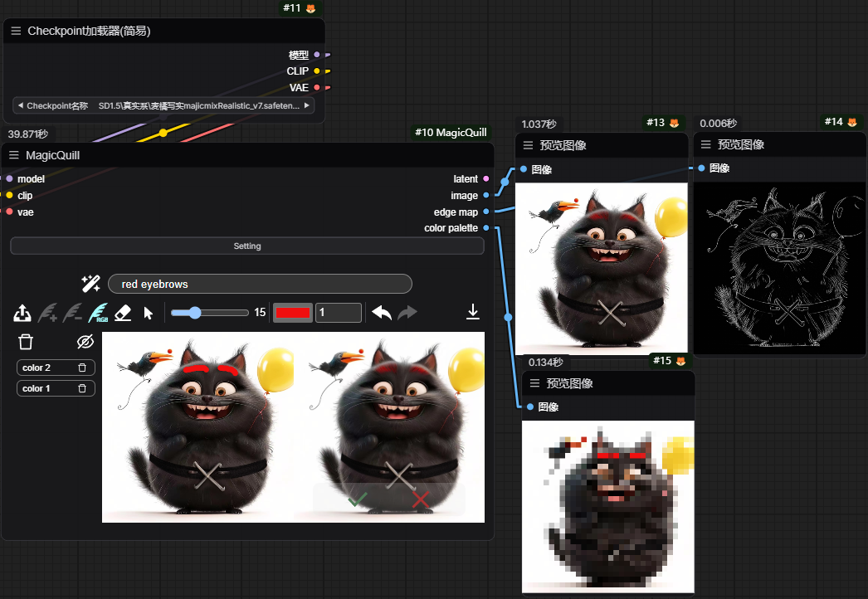The height and width of the screenshot is (599, 868).
Task: Click the original cat canvas with red strokes
Action: 197,426
